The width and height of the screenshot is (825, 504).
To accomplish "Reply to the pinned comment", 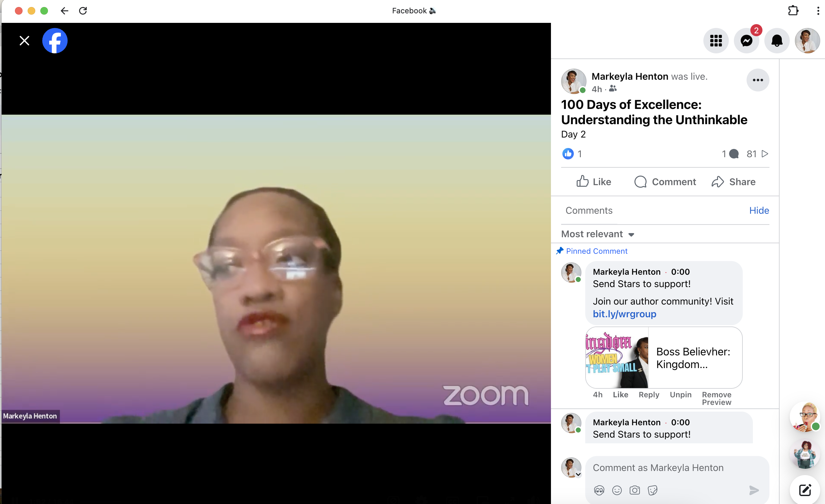I will 649,394.
